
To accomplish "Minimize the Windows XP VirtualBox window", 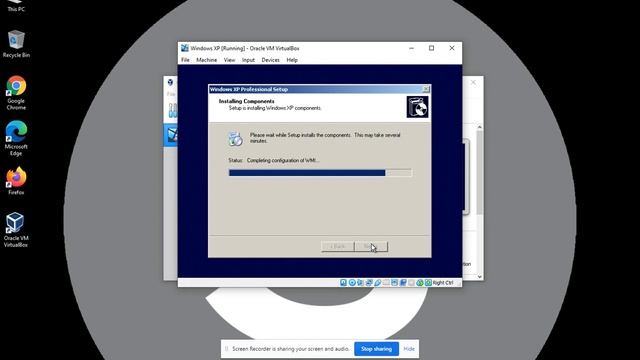I will click(411, 48).
